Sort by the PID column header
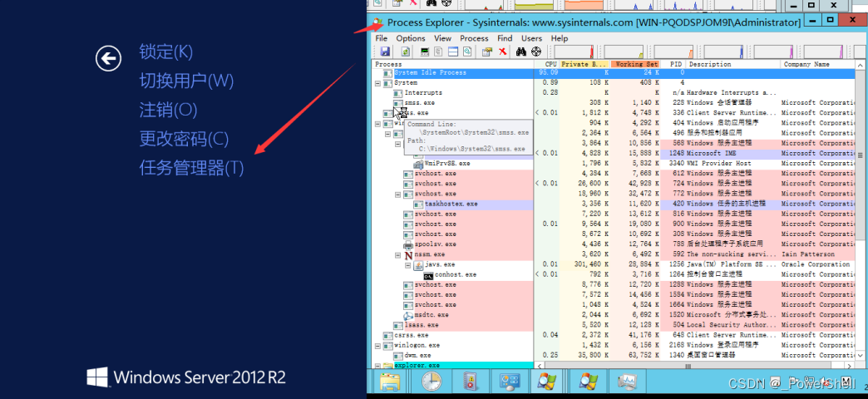The image size is (868, 399). pyautogui.click(x=673, y=64)
